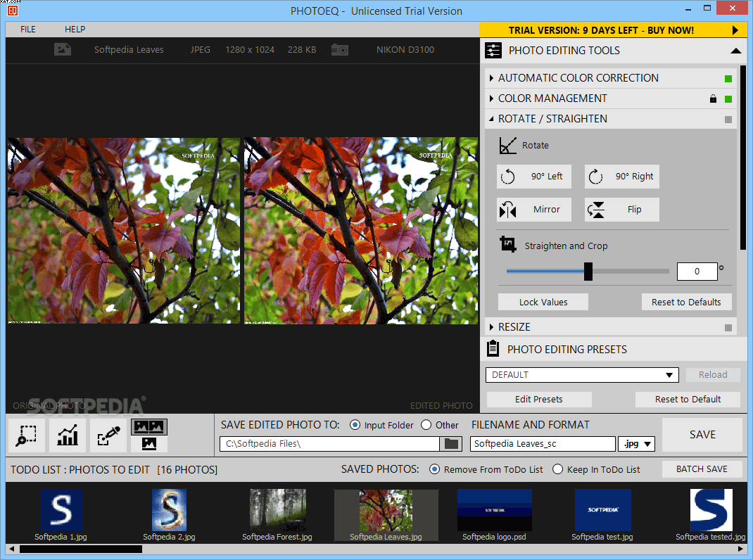Collapse Rotate / Straighten section

(491, 119)
